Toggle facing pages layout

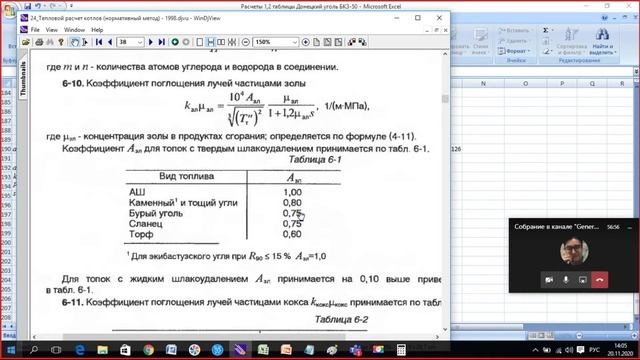tap(221, 42)
